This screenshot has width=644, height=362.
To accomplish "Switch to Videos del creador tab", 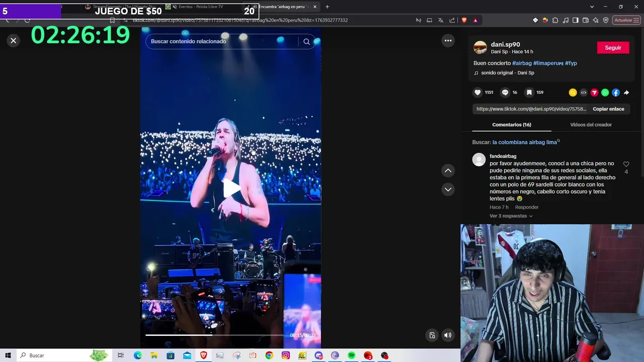I will click(591, 125).
